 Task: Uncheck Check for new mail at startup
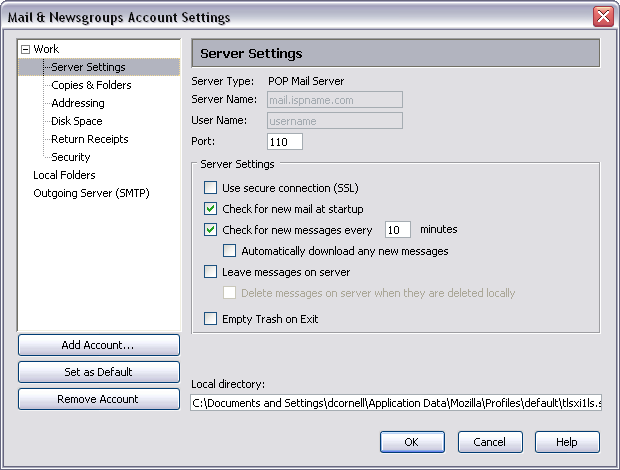[210, 209]
